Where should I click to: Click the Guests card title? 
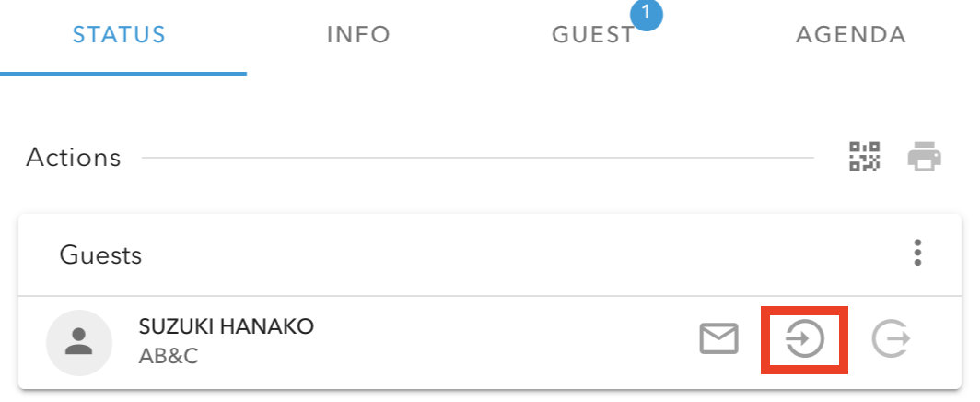coord(100,255)
